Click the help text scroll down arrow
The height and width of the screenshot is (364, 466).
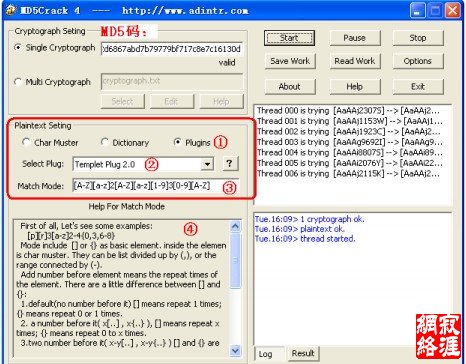235,350
